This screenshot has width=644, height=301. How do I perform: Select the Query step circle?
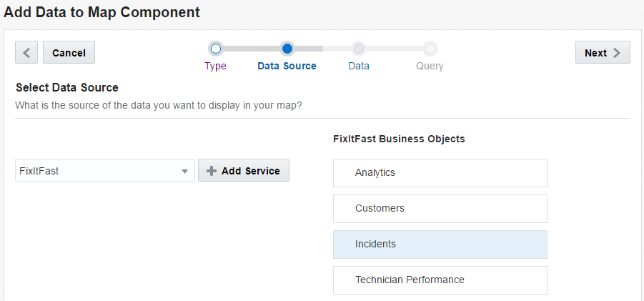430,49
